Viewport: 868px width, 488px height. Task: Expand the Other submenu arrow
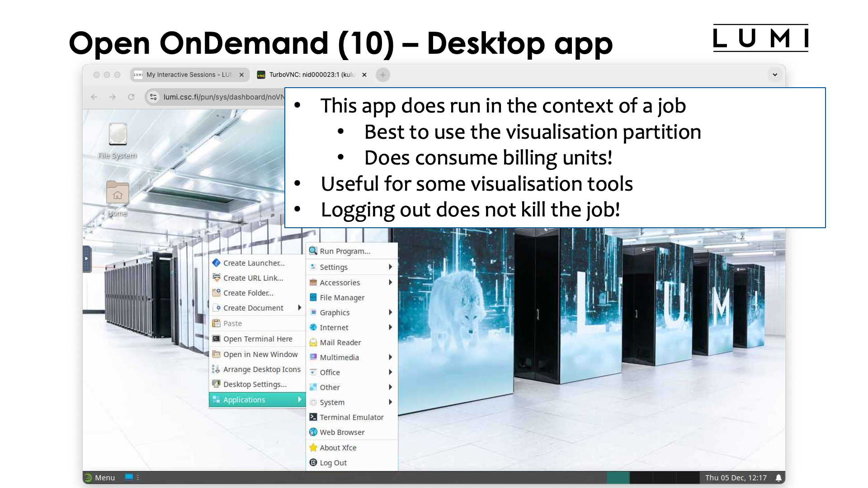[391, 387]
